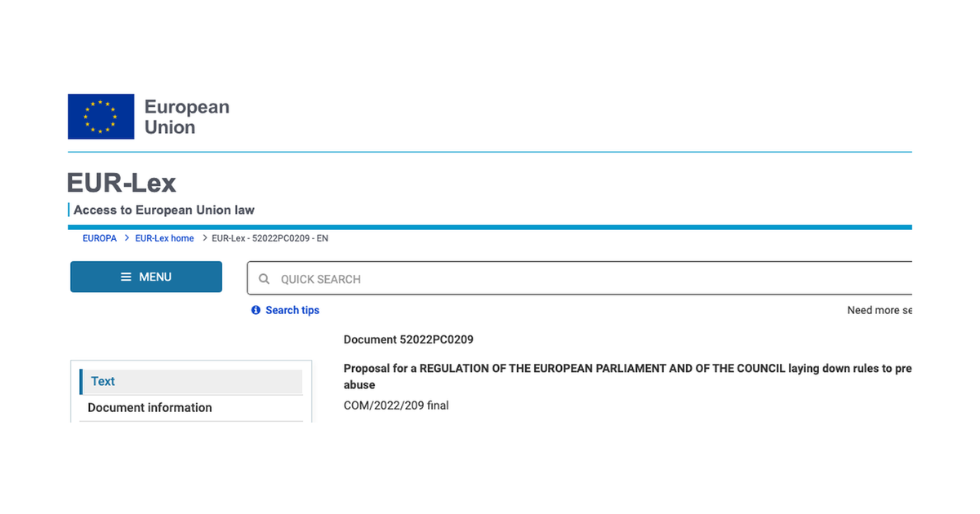Viewport: 980px width, 514px height.
Task: Click the Proposal for a REGULATION title text
Action: (627, 376)
